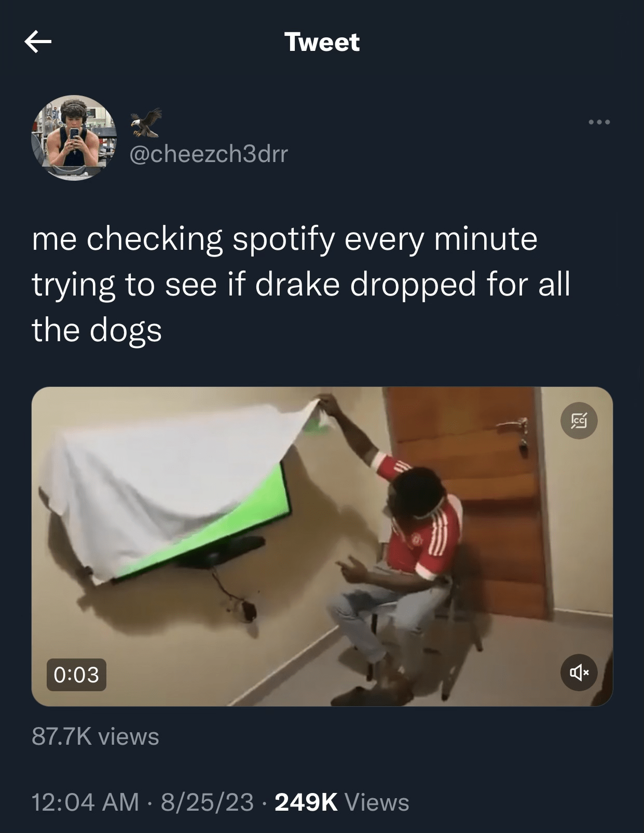Click the word spotify in tweet
644x833 pixels.
pos(283,240)
